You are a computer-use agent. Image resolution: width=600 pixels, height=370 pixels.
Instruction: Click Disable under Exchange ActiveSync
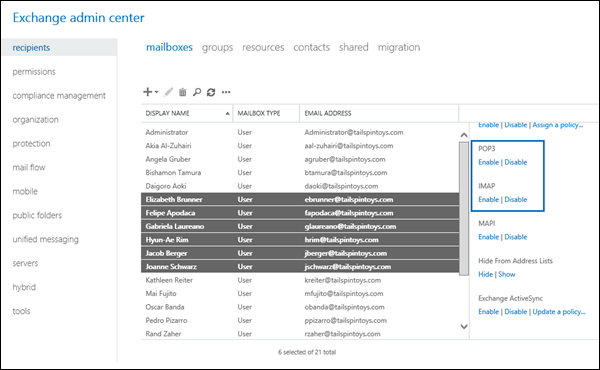[515, 311]
